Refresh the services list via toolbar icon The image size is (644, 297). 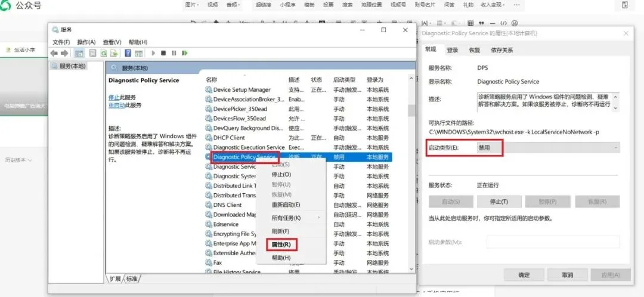(x=104, y=53)
